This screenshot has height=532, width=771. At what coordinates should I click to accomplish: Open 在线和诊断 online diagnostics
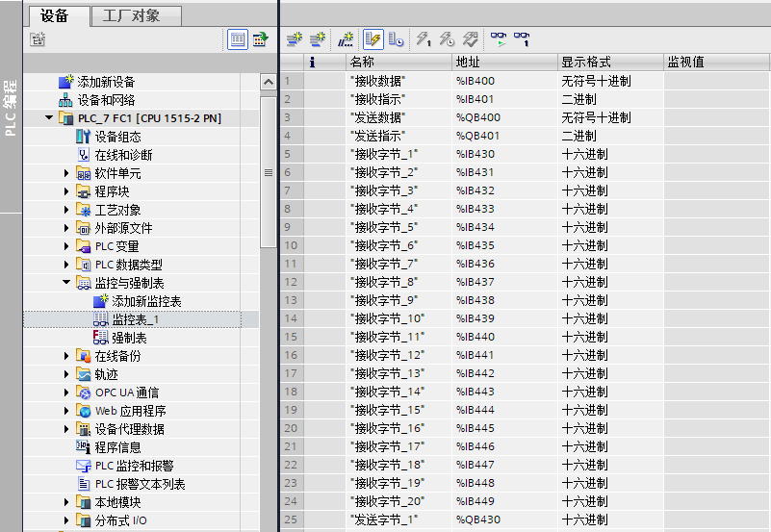tap(123, 155)
